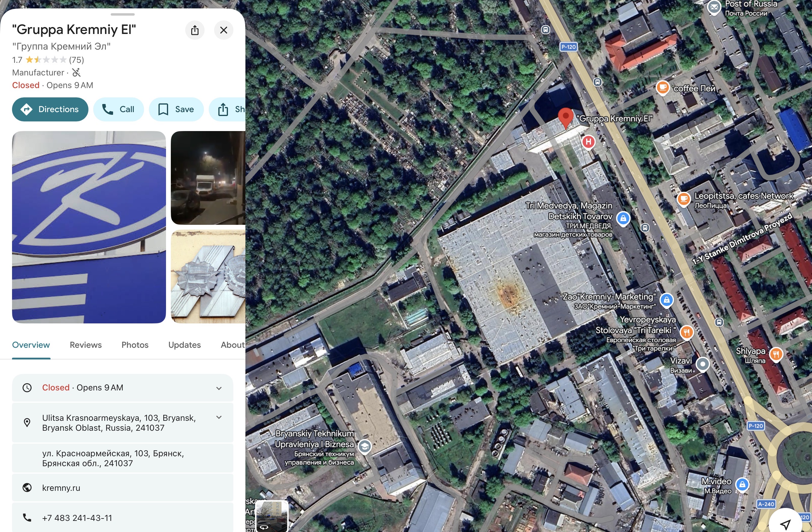Save this place with bookmark button
Viewport: 812px width, 532px height.
[x=176, y=109]
